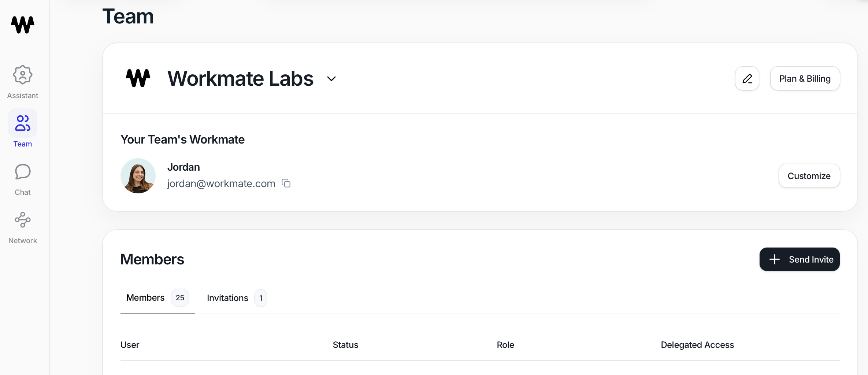This screenshot has width=868, height=375.
Task: Click the Status column header
Action: [x=345, y=345]
